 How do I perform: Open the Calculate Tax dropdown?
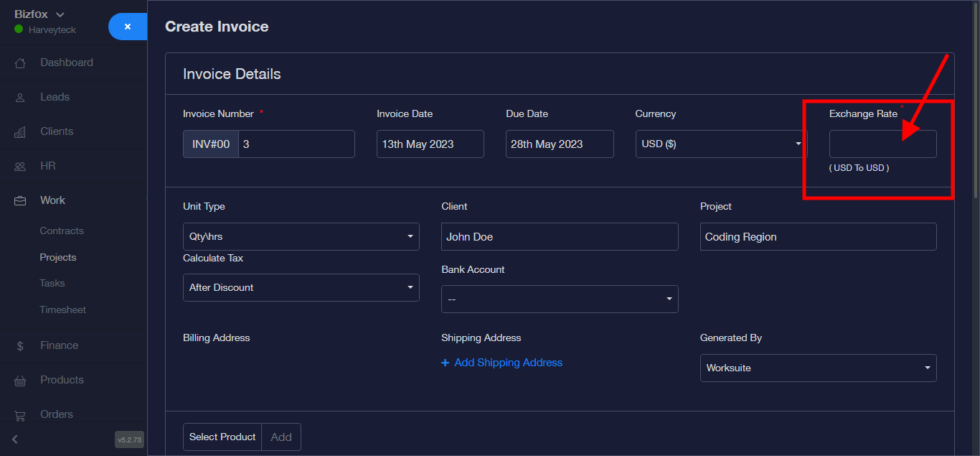pyautogui.click(x=301, y=287)
